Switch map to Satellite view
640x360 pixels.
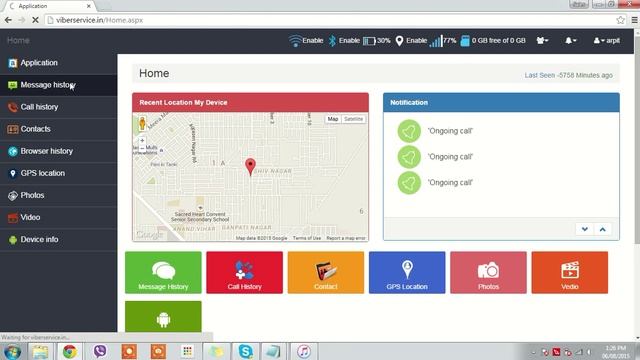point(353,119)
